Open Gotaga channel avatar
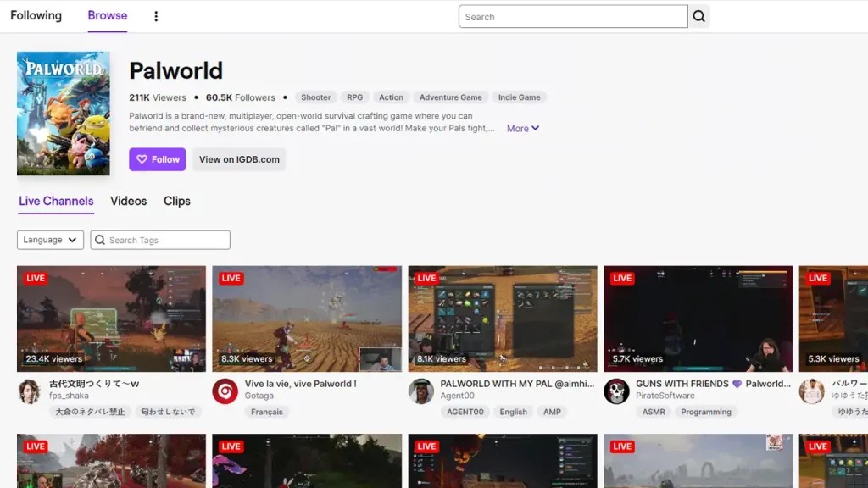 click(225, 391)
